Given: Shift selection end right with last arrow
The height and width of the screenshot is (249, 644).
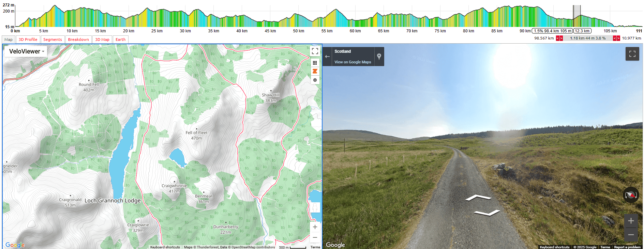Looking at the screenshot, I should 618,38.
